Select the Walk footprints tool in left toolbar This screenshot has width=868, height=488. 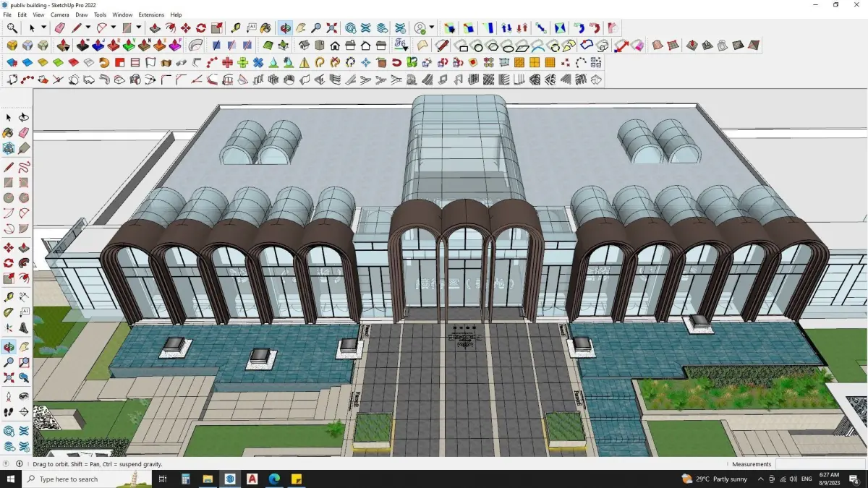click(9, 411)
